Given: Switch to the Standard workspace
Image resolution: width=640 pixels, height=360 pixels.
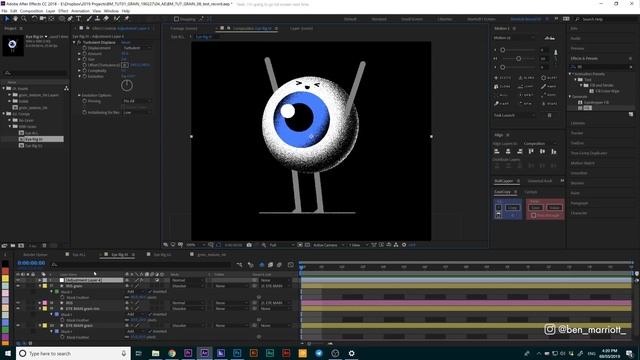Looking at the screenshot, I should pyautogui.click(x=379, y=19).
